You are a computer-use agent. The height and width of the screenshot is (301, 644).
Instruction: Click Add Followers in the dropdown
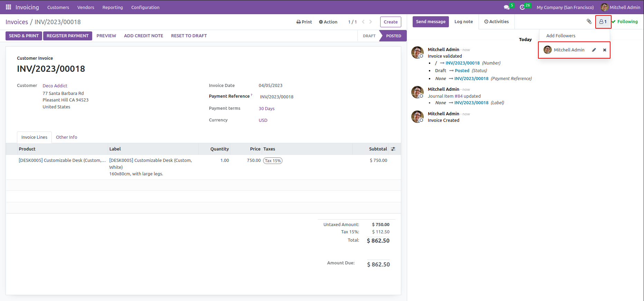(x=561, y=36)
